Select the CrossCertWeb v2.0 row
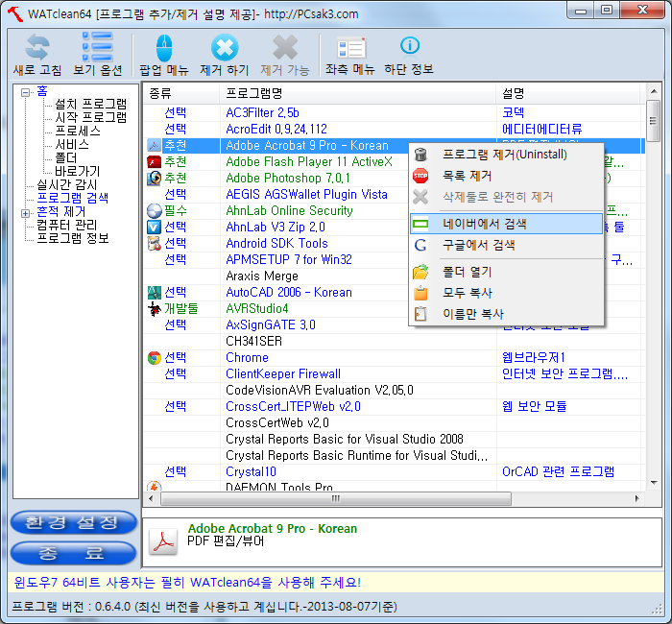672x624 pixels. (394, 422)
